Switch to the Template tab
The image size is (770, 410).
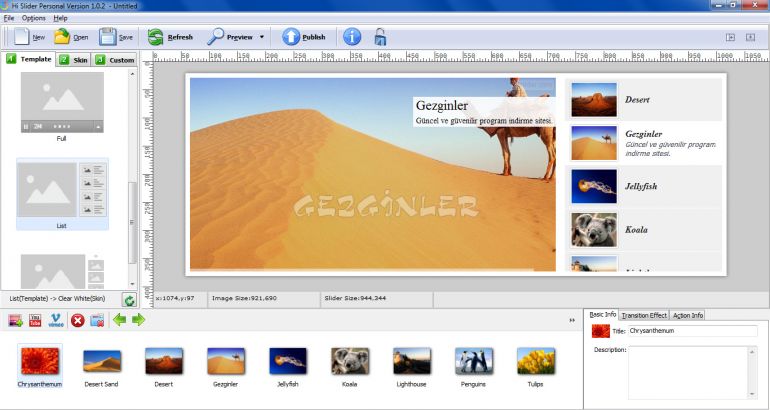29,59
